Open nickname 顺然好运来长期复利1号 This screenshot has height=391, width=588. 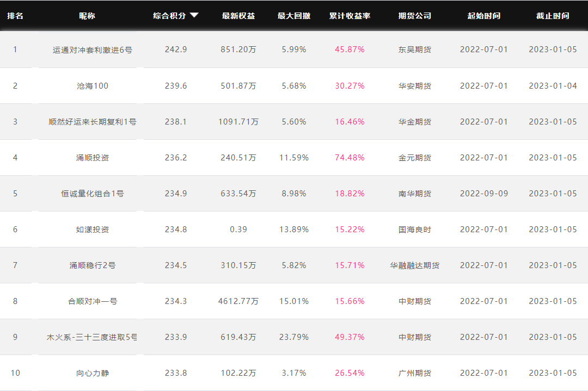tap(92, 122)
